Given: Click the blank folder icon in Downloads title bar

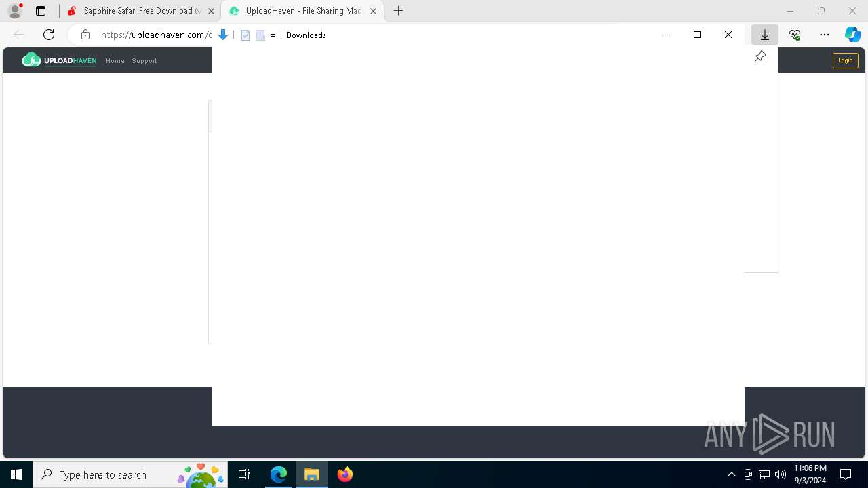Looking at the screenshot, I should tap(260, 35).
